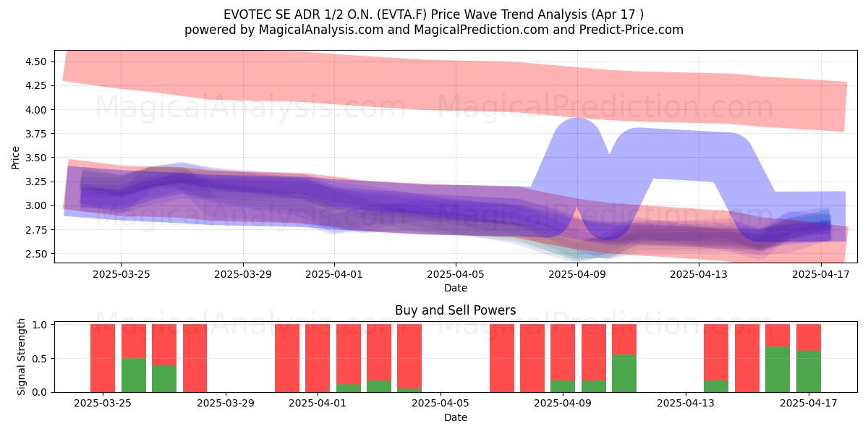Click the 4.50 price axis tick
Screen dimensions: 868x434
(x=35, y=61)
